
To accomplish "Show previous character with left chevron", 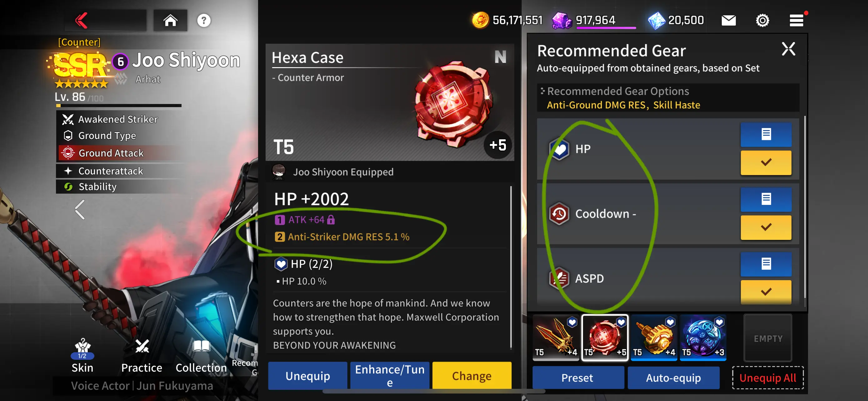I will (80, 210).
